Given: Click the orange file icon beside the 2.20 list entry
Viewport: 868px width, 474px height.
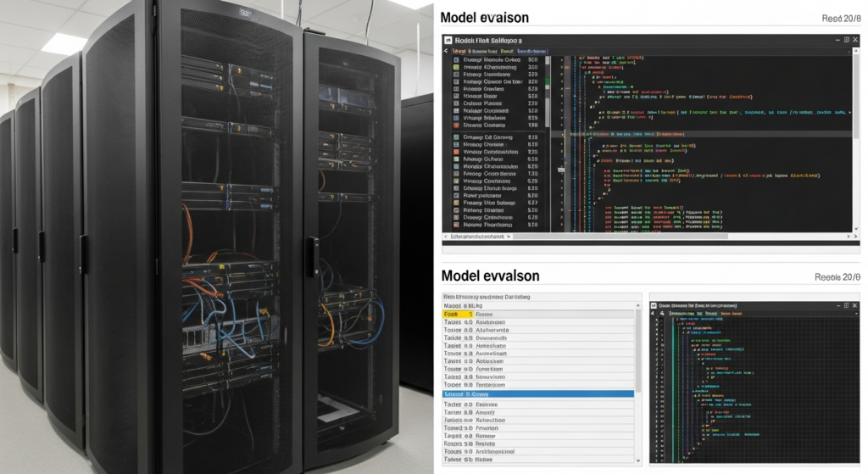Looking at the screenshot, I should (456, 152).
